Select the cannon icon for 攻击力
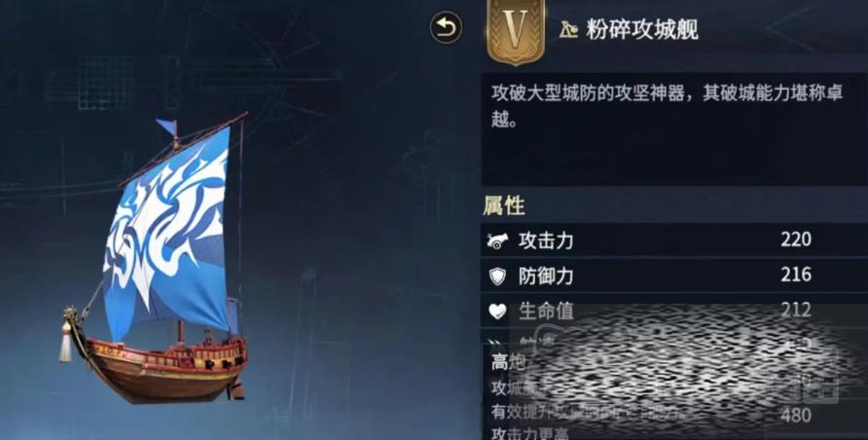 (497, 240)
